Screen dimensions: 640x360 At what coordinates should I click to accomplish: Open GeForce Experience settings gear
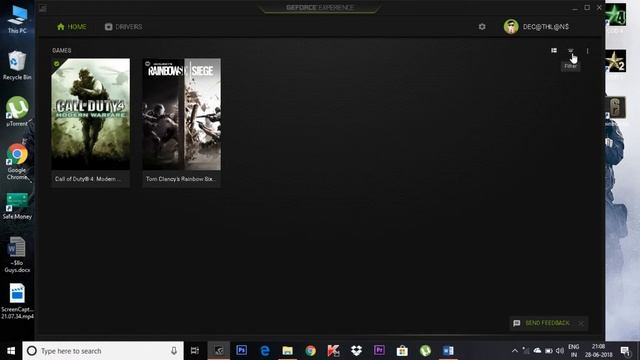click(x=482, y=27)
